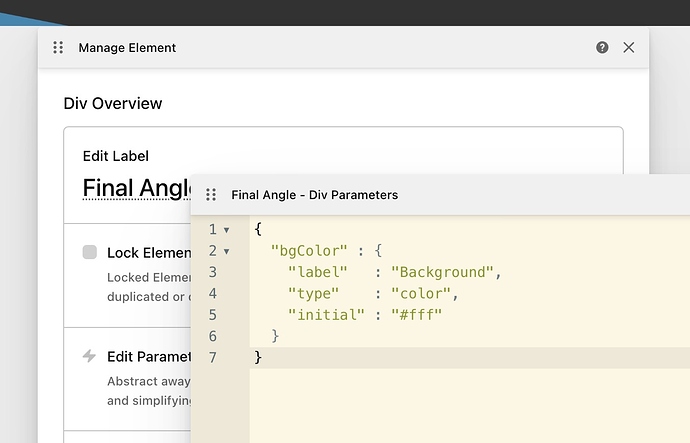The height and width of the screenshot is (443, 690).
Task: Click the Div Overview heading
Action: pyautogui.click(x=112, y=103)
